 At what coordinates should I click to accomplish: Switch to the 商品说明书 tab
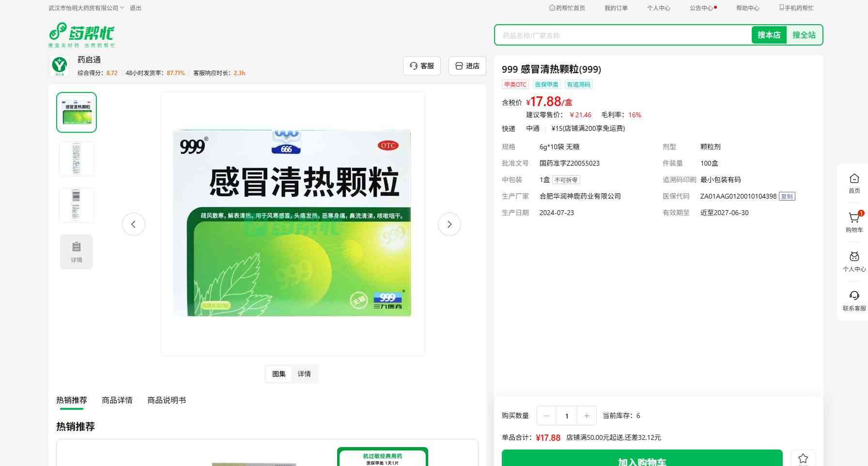(167, 400)
